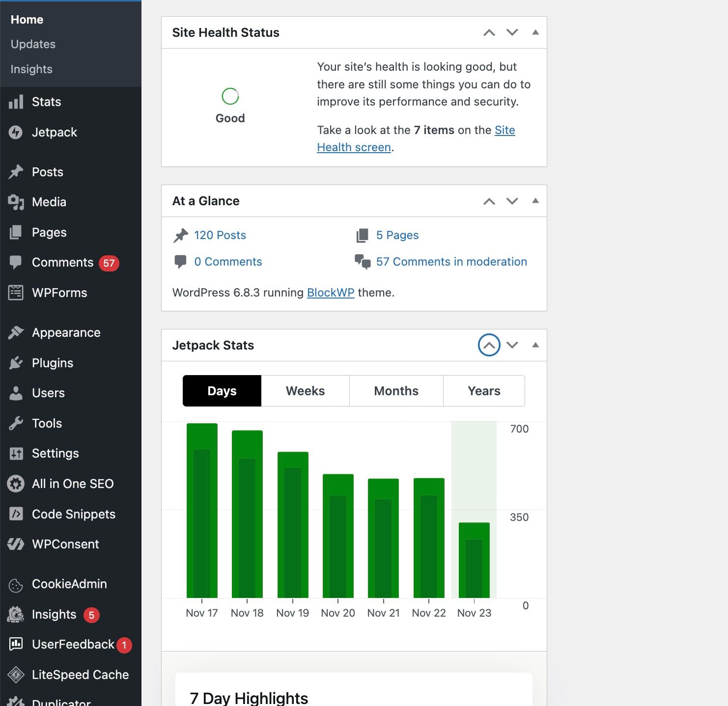This screenshot has width=728, height=706.
Task: Open Stats via bar chart icon
Action: tap(16, 102)
